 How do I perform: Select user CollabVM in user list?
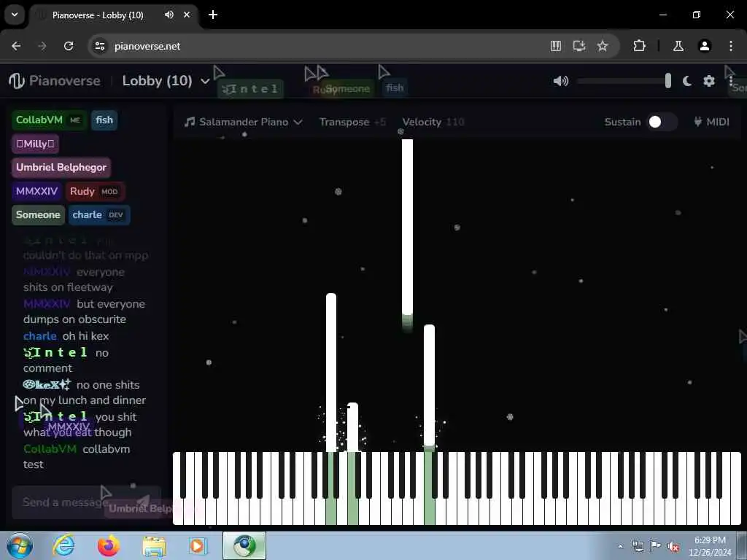pos(48,120)
